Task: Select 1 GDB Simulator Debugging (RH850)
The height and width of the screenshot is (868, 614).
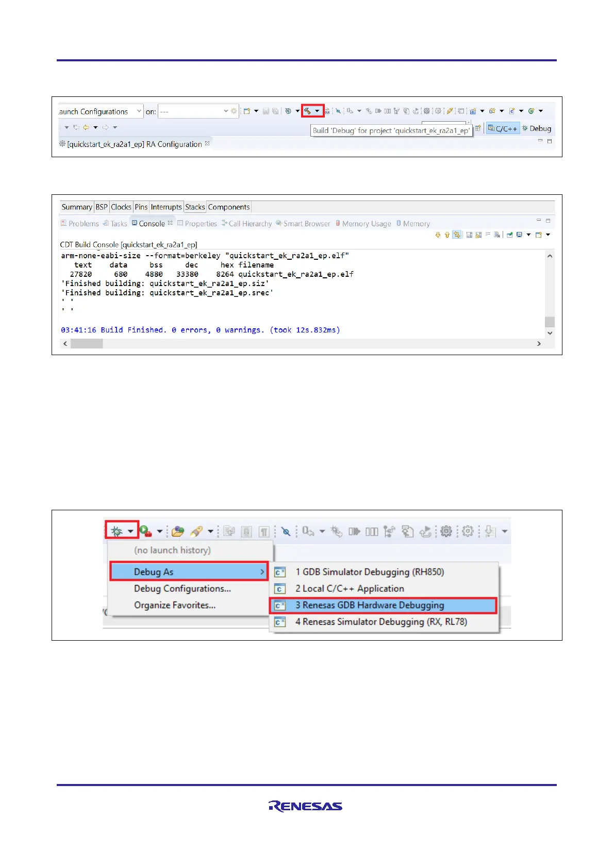Action: point(384,572)
